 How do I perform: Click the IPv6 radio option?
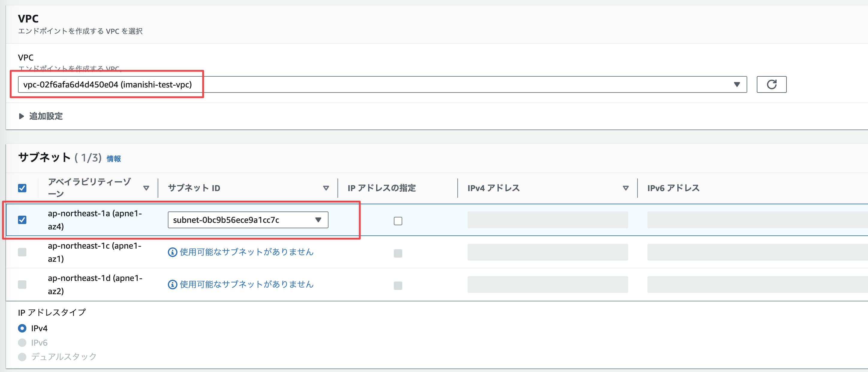point(22,343)
